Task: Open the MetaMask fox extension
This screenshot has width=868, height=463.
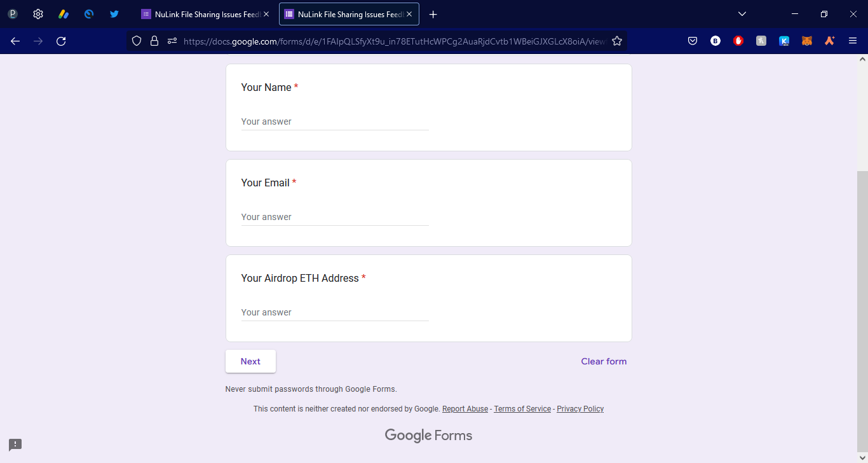Action: coord(806,41)
